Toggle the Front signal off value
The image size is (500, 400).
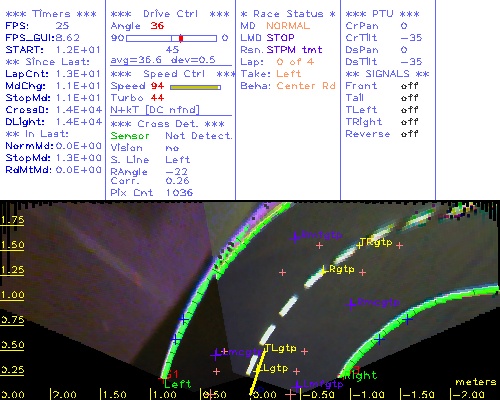pyautogui.click(x=409, y=86)
